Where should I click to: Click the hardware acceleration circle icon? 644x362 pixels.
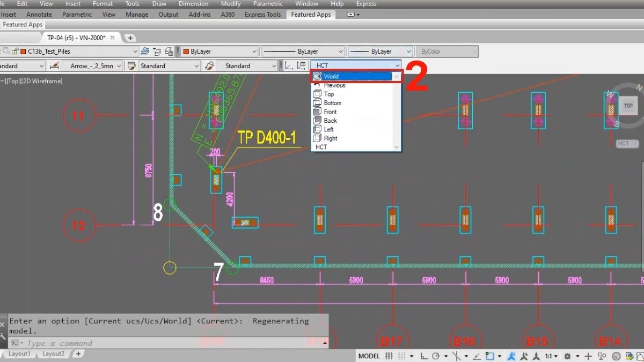616,356
